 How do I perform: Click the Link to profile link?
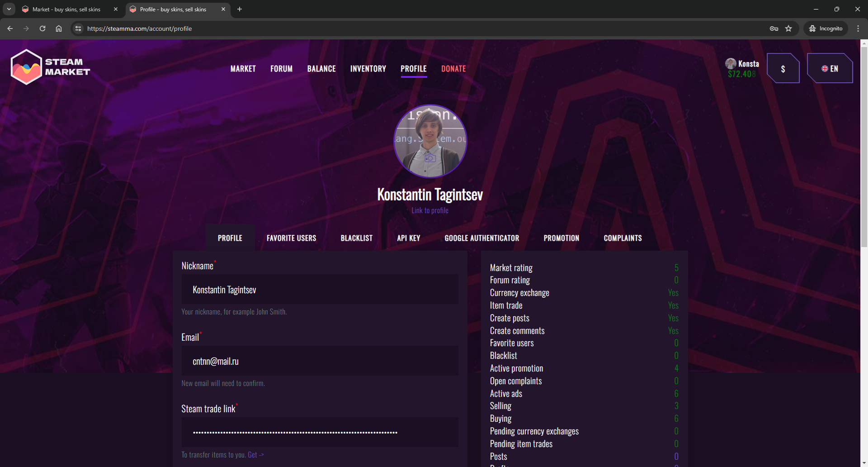click(430, 210)
